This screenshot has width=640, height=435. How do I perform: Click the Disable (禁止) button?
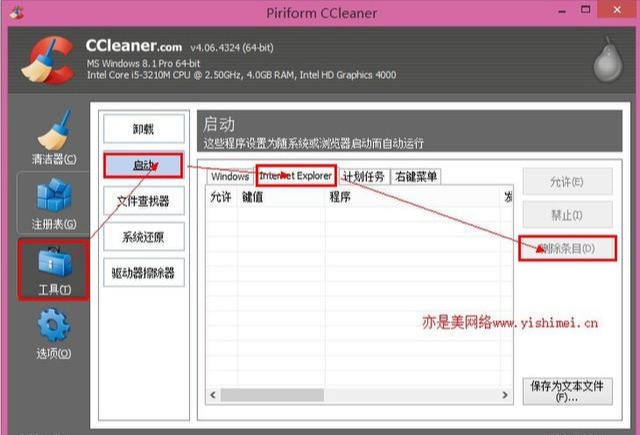(x=567, y=214)
